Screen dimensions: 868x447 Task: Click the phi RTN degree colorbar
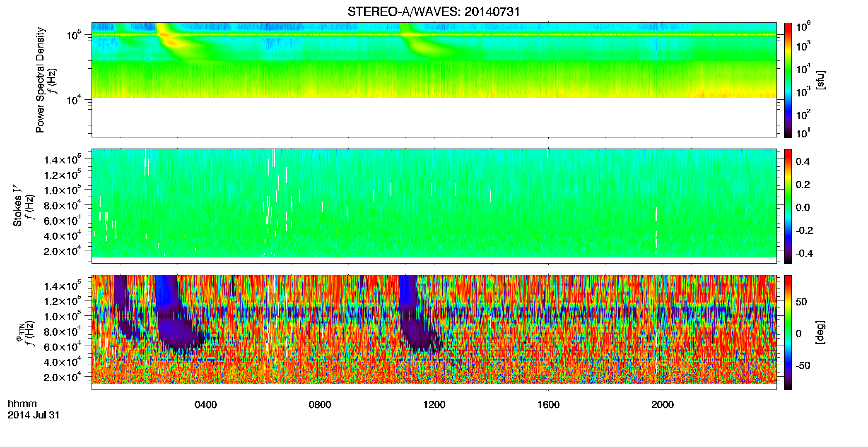pos(788,332)
